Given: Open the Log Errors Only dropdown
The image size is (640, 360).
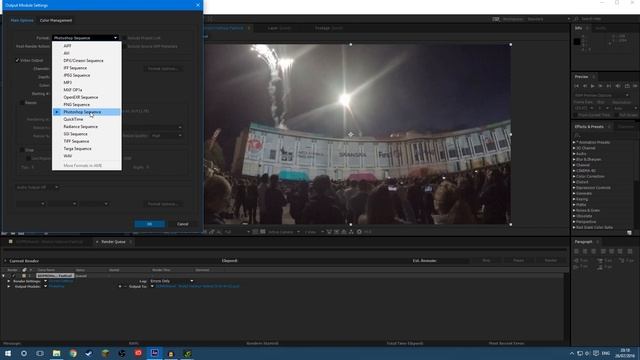Looking at the screenshot, I should (x=172, y=281).
